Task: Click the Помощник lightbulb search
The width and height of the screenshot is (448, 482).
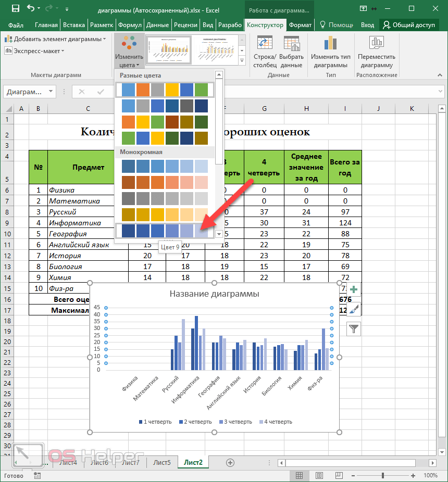Action: [x=337, y=25]
